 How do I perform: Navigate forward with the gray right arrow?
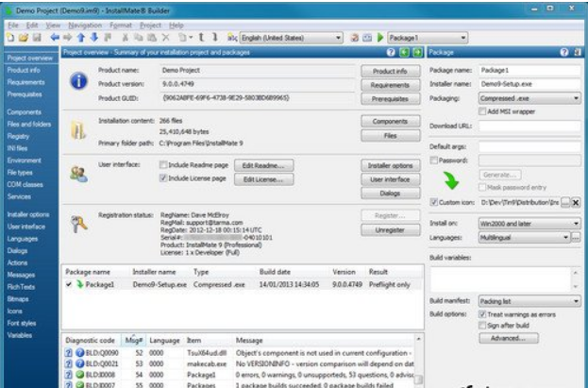coord(68,38)
